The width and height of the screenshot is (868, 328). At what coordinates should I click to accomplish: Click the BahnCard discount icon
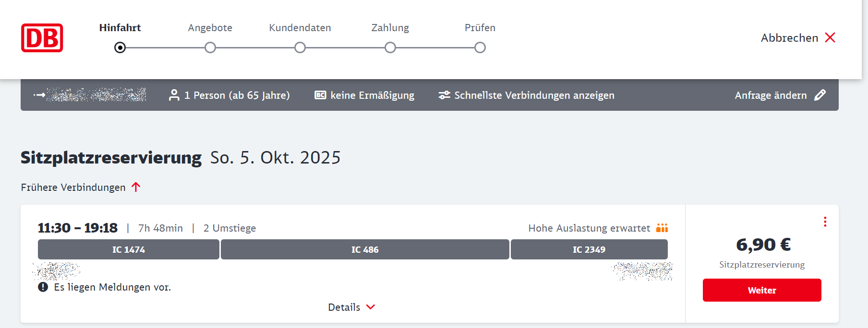(x=320, y=95)
